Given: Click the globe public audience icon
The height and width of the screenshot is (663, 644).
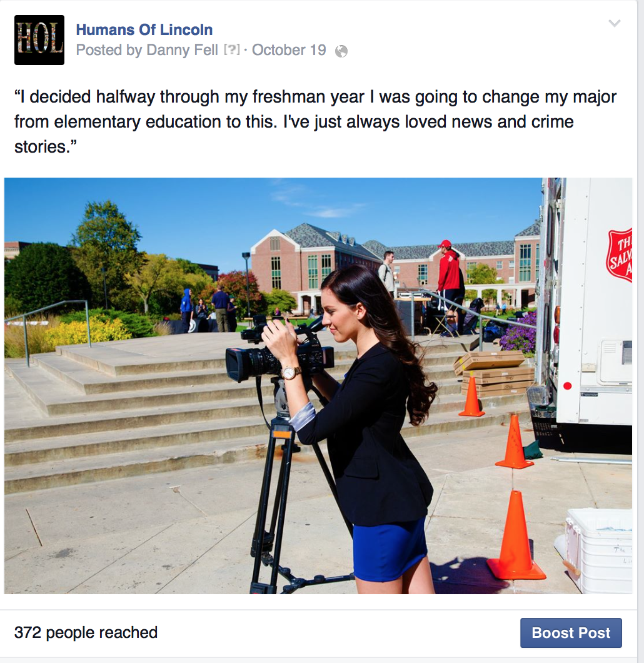Looking at the screenshot, I should [x=341, y=51].
